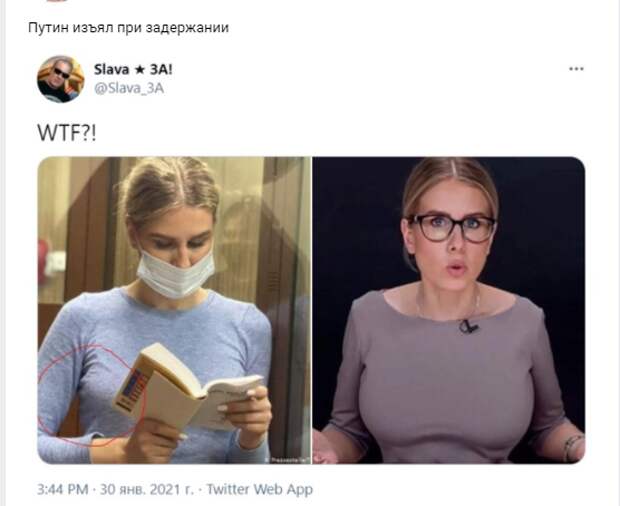Click the star symbol in display name

pos(139,70)
